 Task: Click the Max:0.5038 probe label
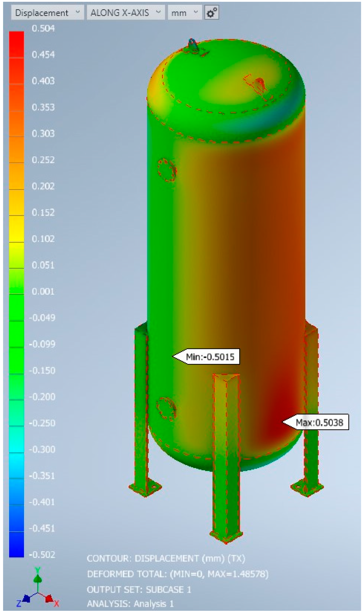319,422
